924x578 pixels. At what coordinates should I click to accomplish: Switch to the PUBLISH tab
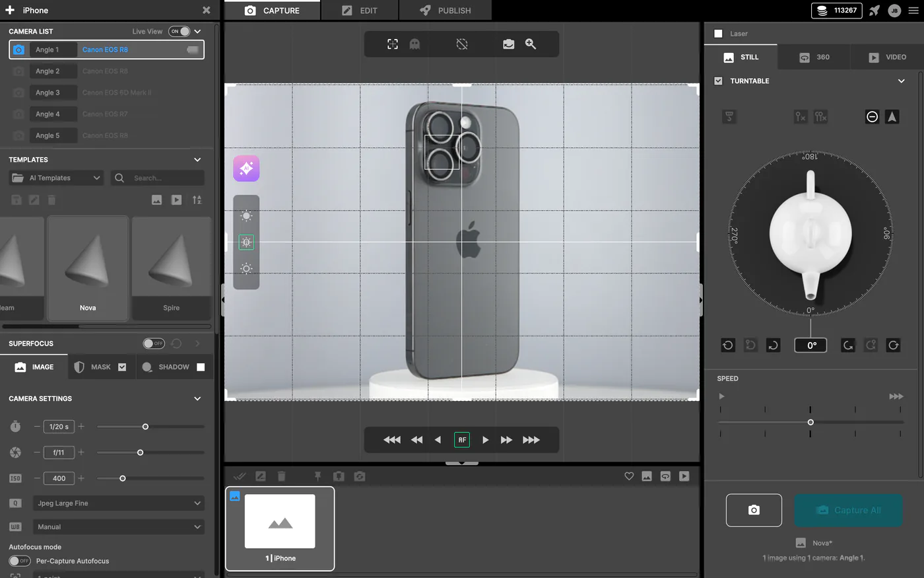(445, 11)
